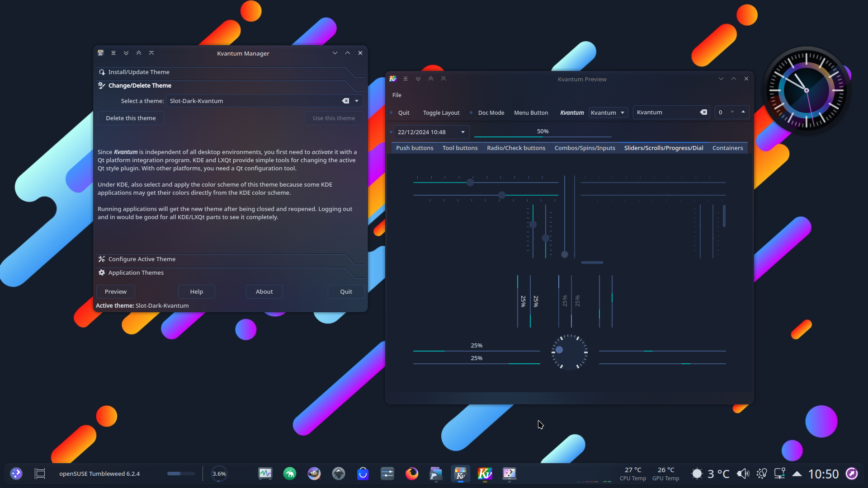Viewport: 868px width, 488px height.
Task: Switch to Combos/Spins/Inputs tab
Action: point(585,148)
